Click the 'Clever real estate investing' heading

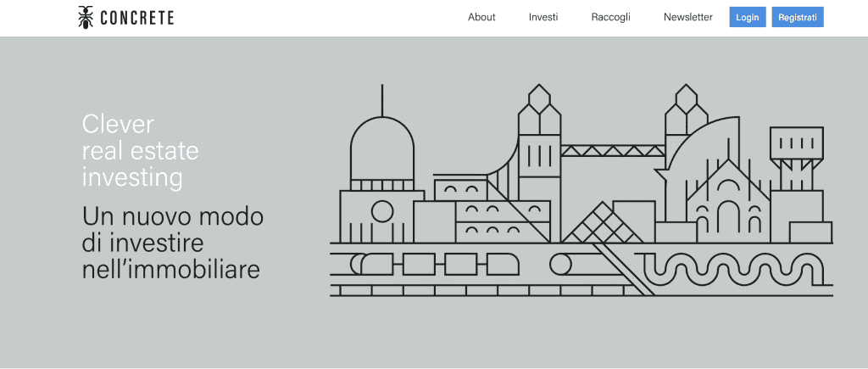point(140,151)
